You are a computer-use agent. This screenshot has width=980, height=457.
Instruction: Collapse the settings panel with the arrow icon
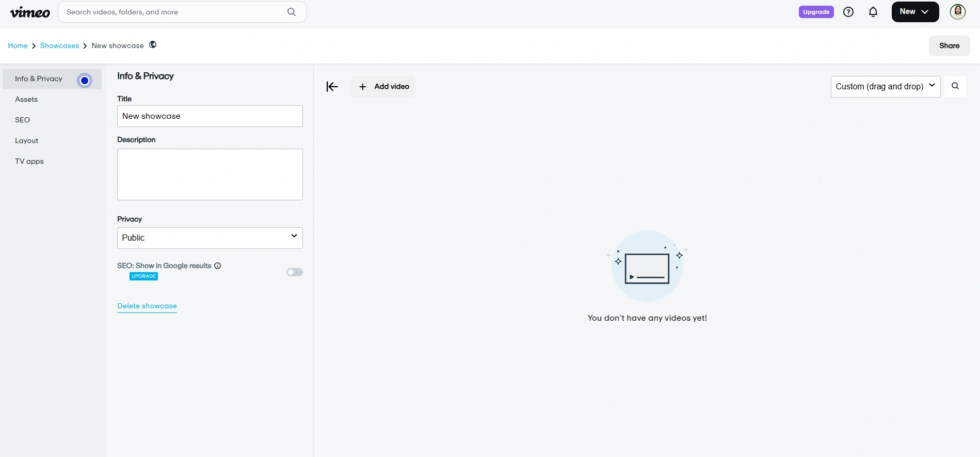click(x=332, y=87)
